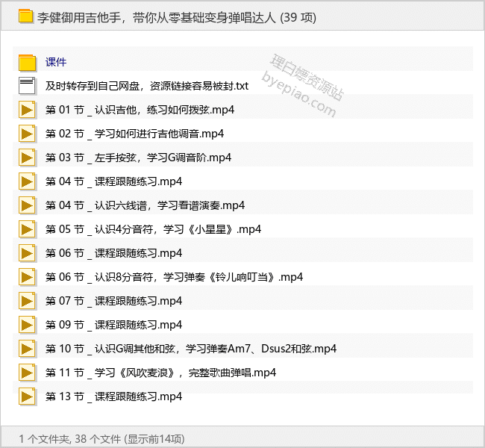Select 第 07 节 _ 课程跟随练习.mp4

[x=114, y=301]
